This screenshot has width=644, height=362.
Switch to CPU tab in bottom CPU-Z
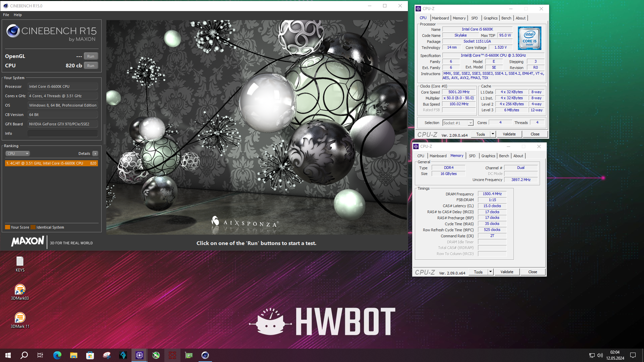pyautogui.click(x=421, y=156)
